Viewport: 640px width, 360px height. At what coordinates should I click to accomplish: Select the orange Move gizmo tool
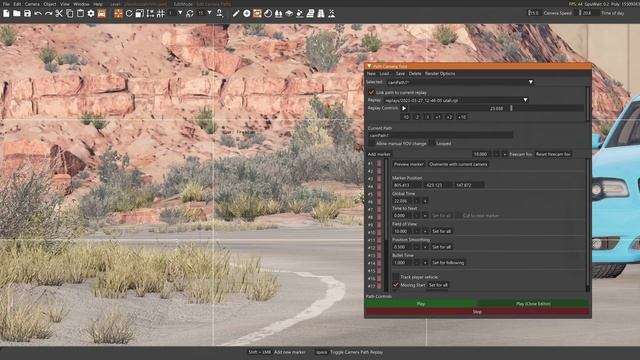[x=118, y=13]
